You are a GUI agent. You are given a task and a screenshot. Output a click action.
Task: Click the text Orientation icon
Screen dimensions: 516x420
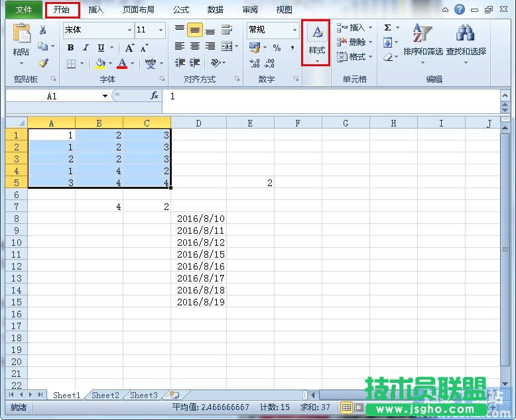click(215, 62)
